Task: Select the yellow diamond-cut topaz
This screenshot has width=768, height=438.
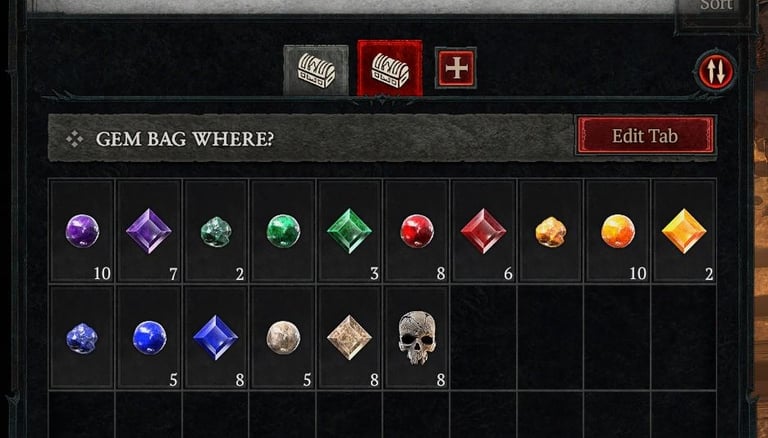Action: point(684,231)
